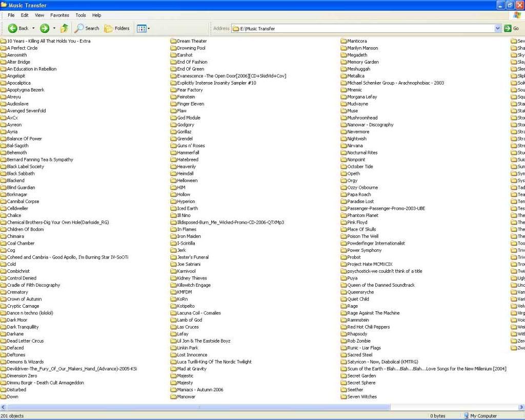
Task: Click the Music Transfer title bar folder icon
Action: pos(4,5)
